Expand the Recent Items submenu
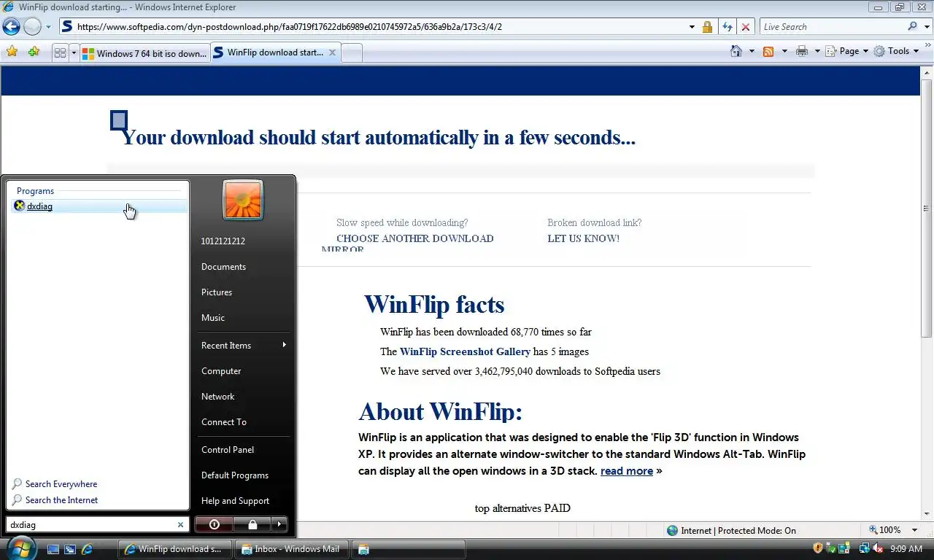 (244, 345)
